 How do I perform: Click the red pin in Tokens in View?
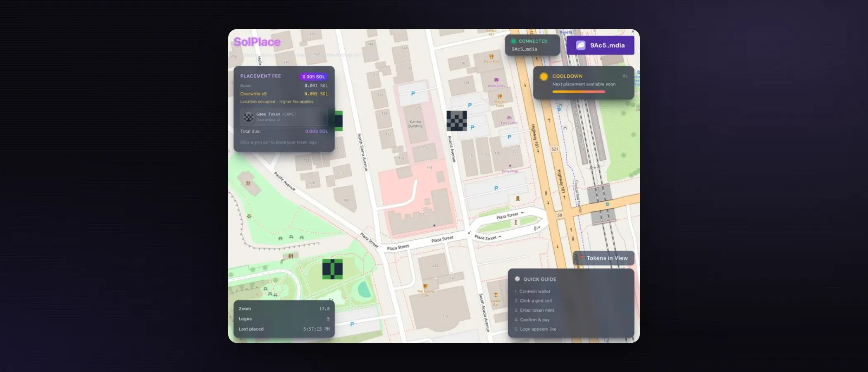582,258
